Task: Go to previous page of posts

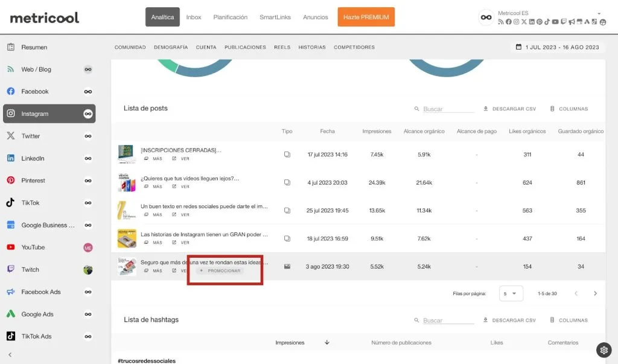Action: coord(576,293)
